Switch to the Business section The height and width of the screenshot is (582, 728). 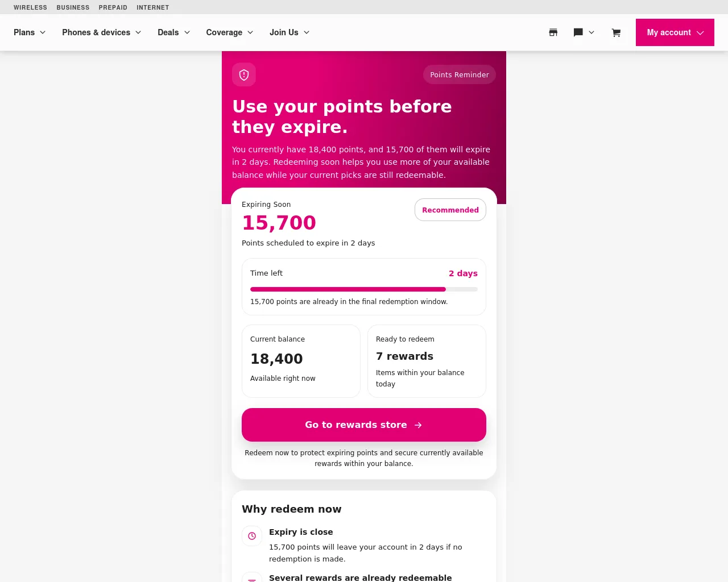pos(73,7)
